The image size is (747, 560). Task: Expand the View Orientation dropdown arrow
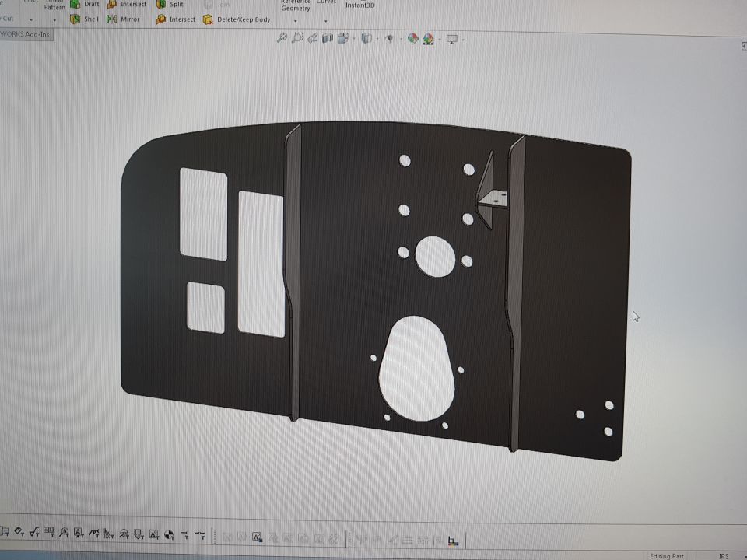coord(354,39)
